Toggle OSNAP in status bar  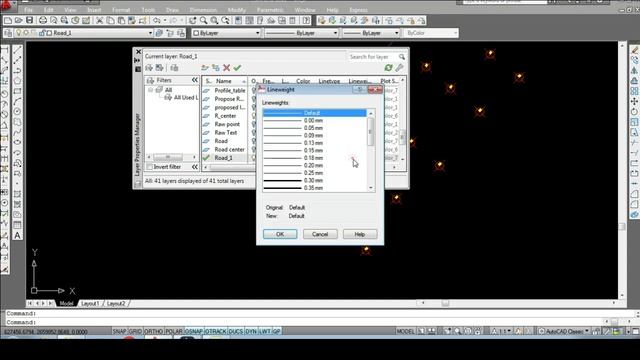[x=193, y=331]
